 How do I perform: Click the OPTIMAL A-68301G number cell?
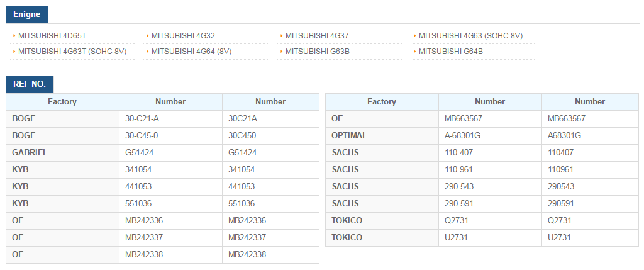(x=491, y=135)
